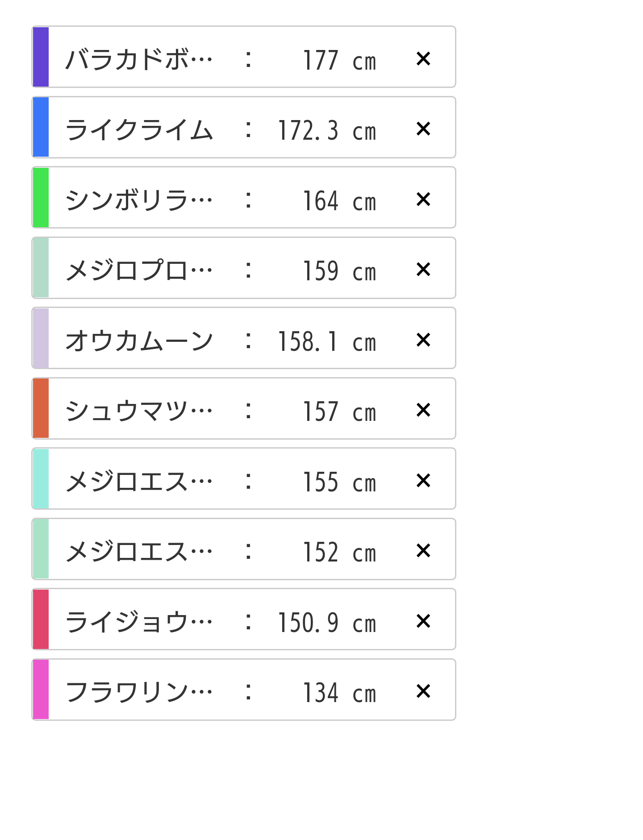Remove the 152 cm メジロエス… entry
Image resolution: width=643 pixels, height=840 pixels.
tap(423, 550)
